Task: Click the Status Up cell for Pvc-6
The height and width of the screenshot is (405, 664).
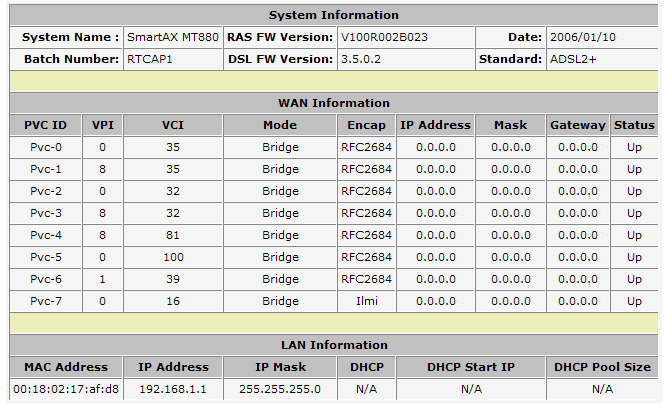Action: (634, 280)
